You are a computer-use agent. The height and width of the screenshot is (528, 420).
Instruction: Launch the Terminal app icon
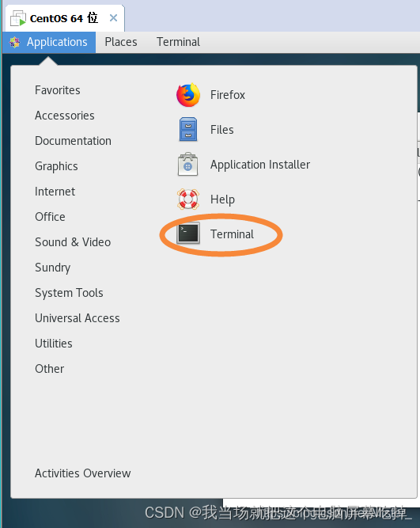pyautogui.click(x=188, y=233)
